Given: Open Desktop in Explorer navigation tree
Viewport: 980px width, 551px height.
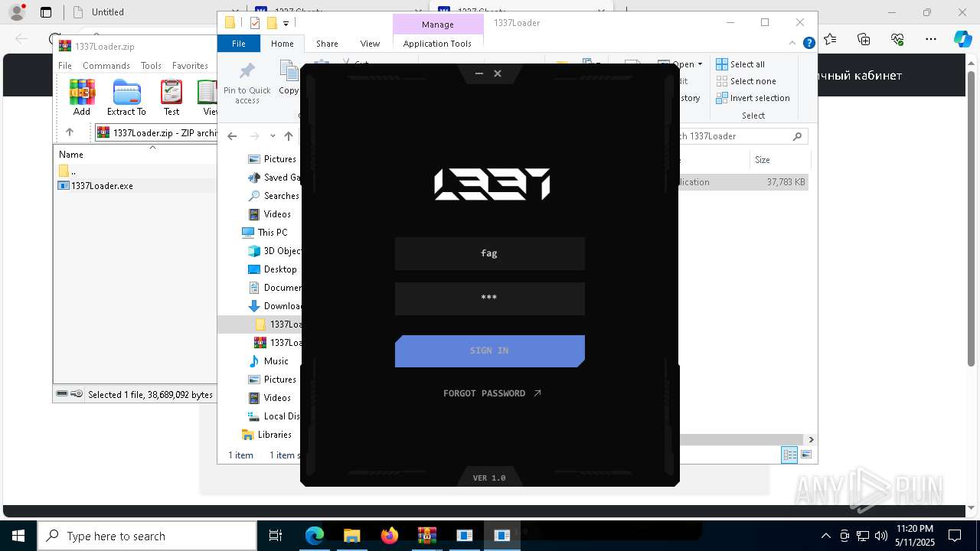Looking at the screenshot, I should tap(273, 269).
